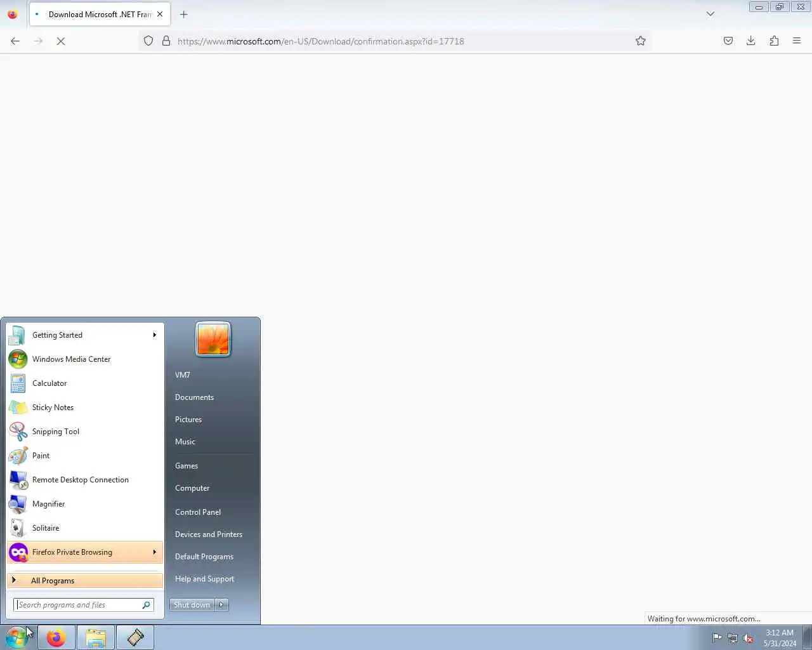Image resolution: width=812 pixels, height=650 pixels.
Task: Expand Getting Started submenu arrow
Action: (x=154, y=335)
